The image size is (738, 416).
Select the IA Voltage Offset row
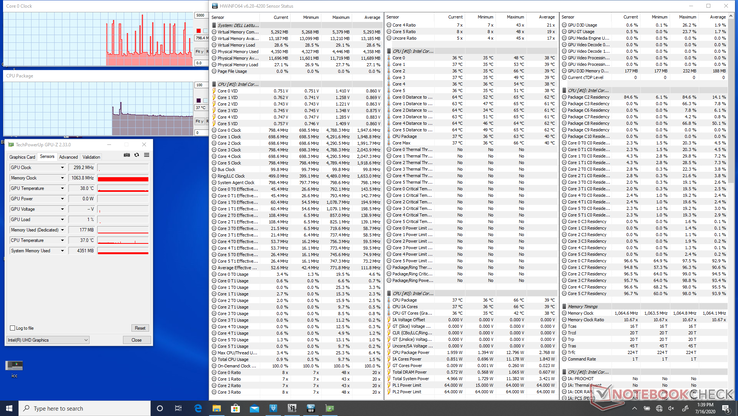[472, 320]
